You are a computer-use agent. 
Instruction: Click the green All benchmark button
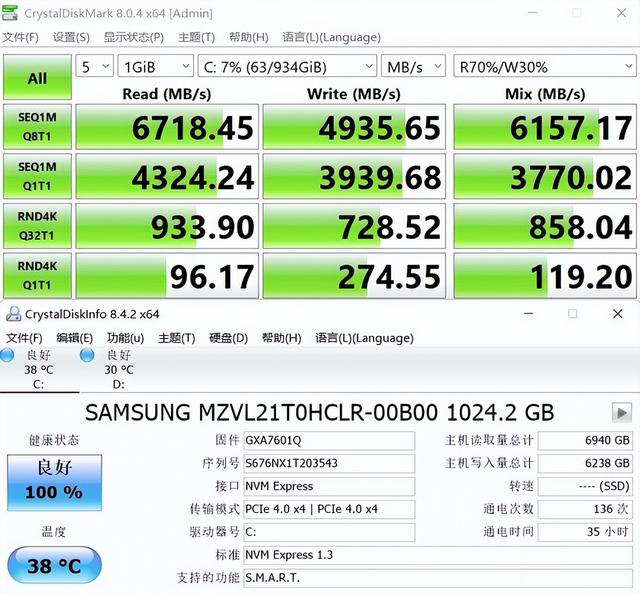[36, 77]
